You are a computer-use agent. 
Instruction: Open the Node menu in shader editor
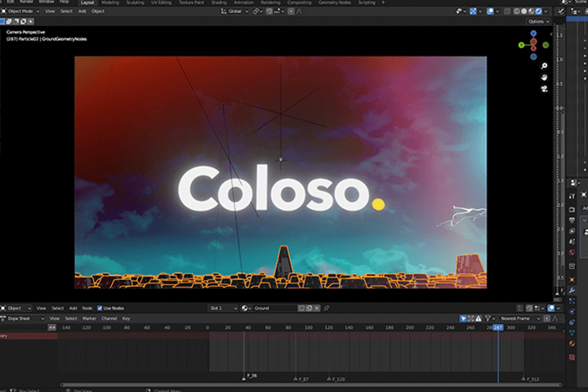[87, 308]
